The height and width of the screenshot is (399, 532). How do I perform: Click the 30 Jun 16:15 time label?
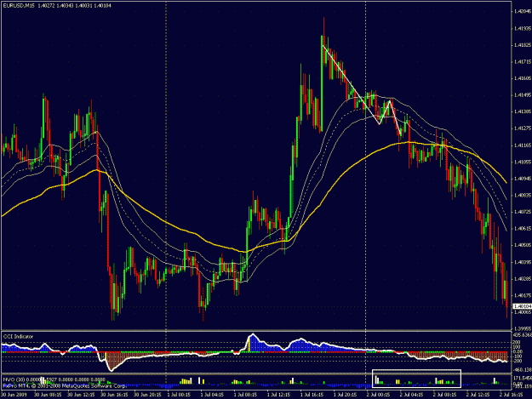(x=113, y=395)
